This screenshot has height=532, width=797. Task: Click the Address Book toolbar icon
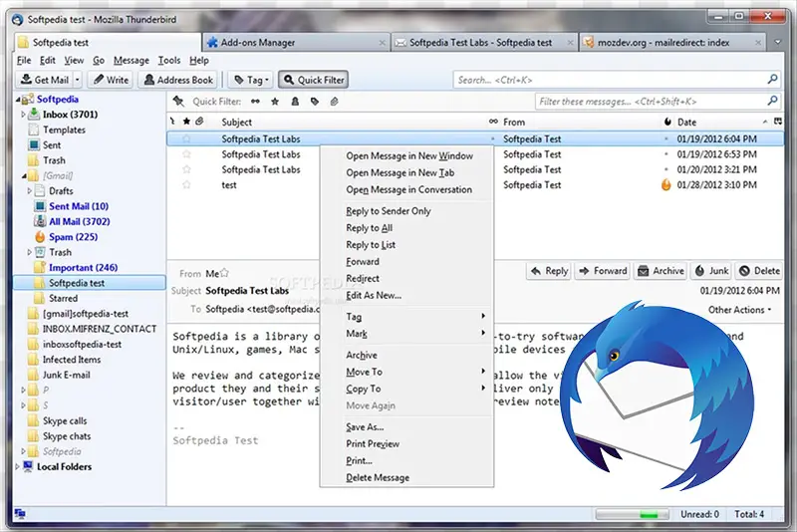[x=148, y=80]
